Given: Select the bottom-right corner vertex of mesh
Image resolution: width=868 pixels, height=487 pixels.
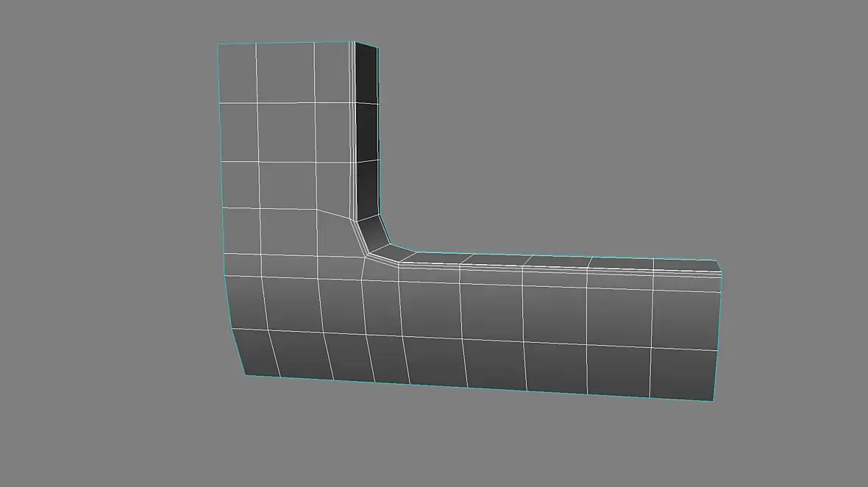Looking at the screenshot, I should point(713,401).
